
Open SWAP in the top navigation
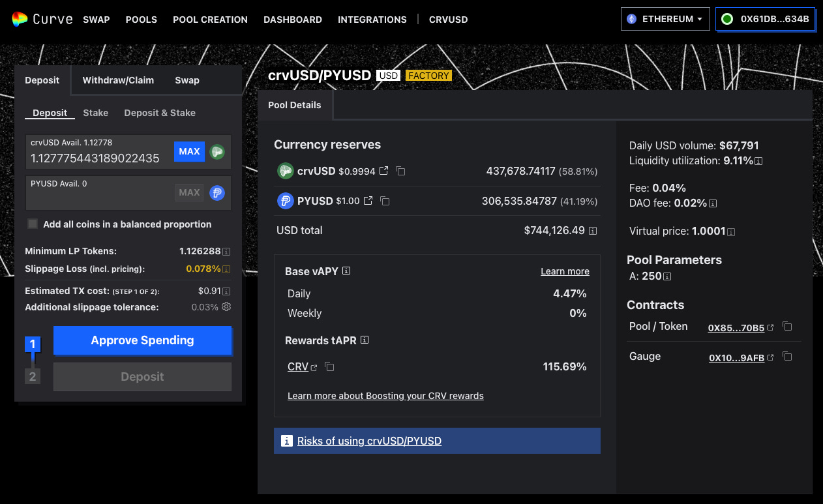97,20
